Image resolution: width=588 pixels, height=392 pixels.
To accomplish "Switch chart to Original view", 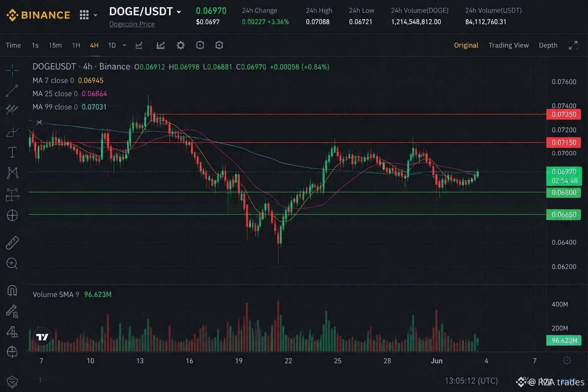I will pos(466,45).
